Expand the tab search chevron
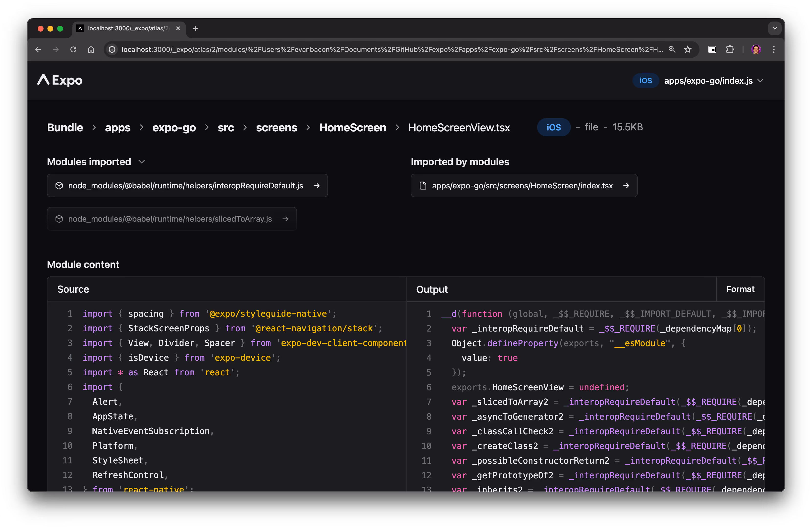This screenshot has height=528, width=812. point(775,28)
